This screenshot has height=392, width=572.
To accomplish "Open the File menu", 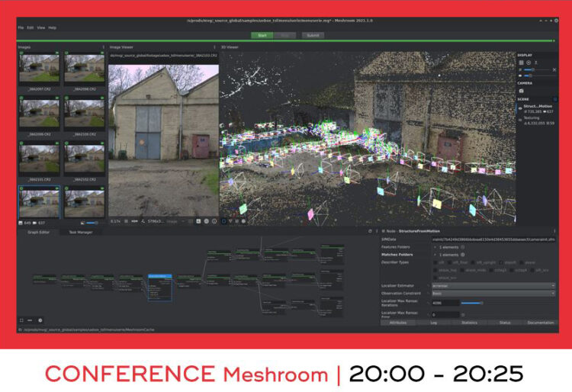I will click(21, 27).
